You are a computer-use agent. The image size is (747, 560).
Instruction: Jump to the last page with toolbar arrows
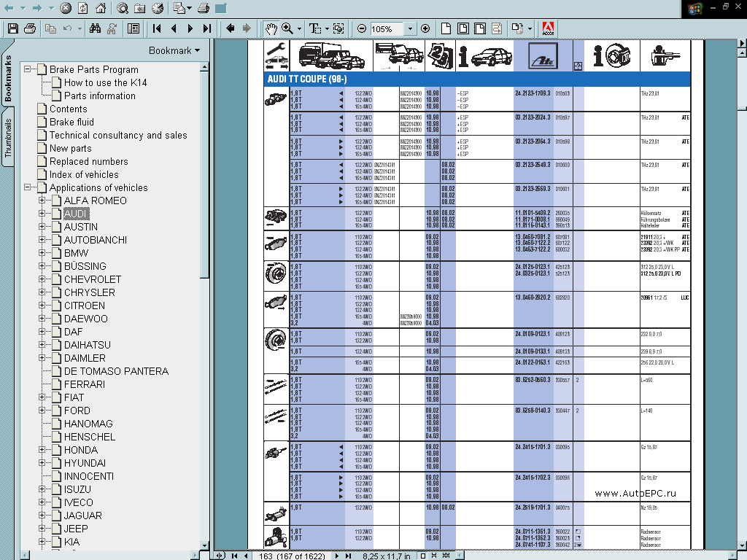tap(206, 28)
